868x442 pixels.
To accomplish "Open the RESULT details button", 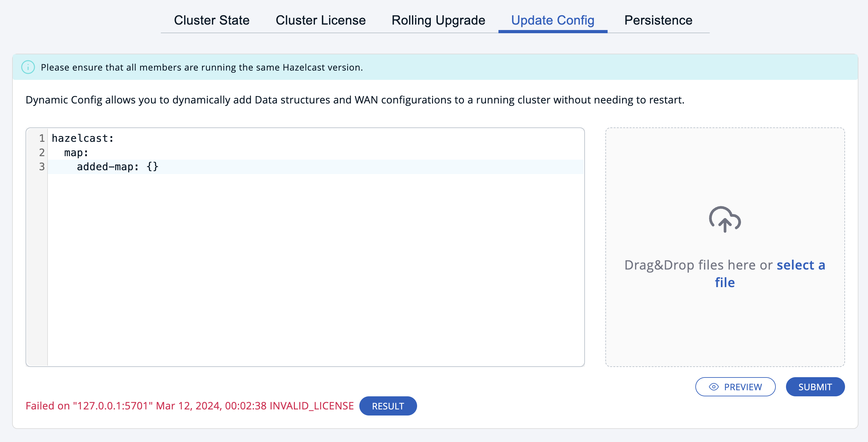I will tap(388, 406).
